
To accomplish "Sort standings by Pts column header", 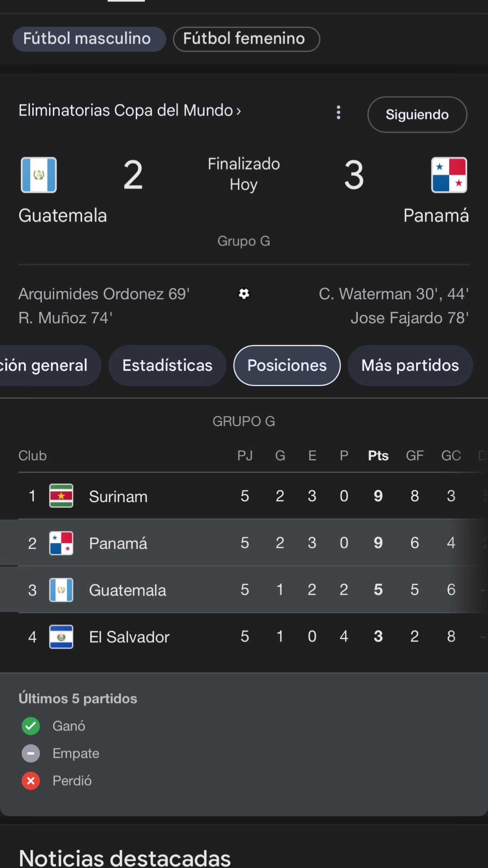I will coord(378,455).
